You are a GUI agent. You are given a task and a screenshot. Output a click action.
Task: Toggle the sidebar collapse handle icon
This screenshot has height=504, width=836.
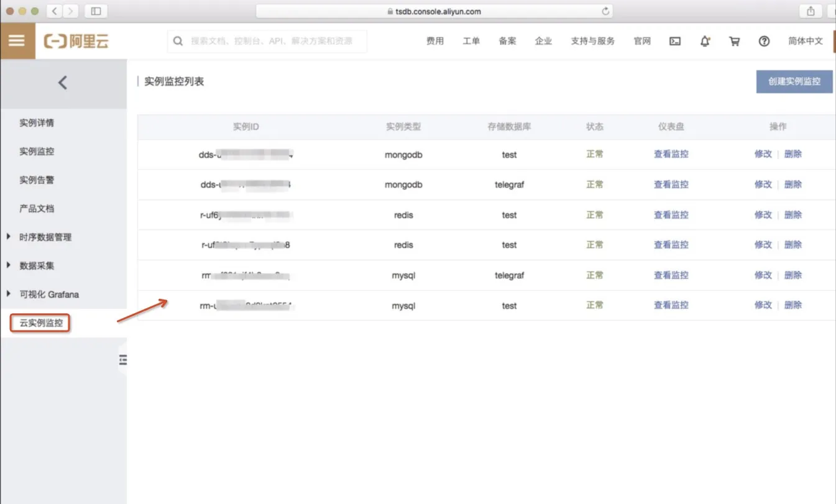pos(123,359)
